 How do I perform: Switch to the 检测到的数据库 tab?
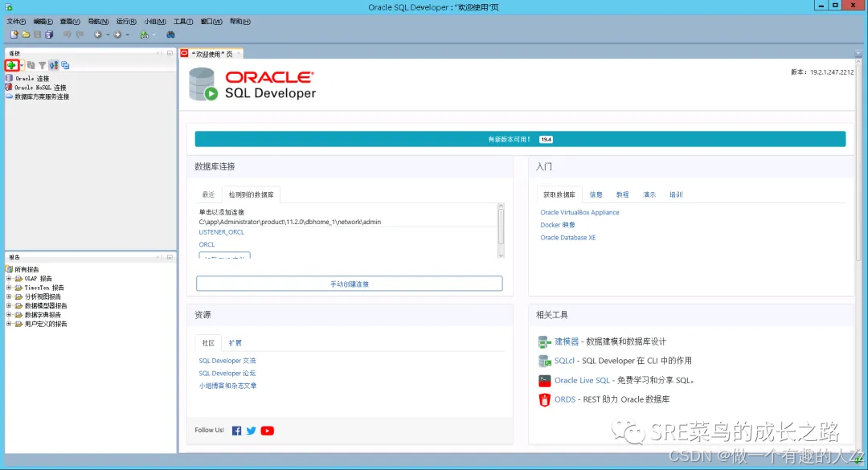(252, 195)
